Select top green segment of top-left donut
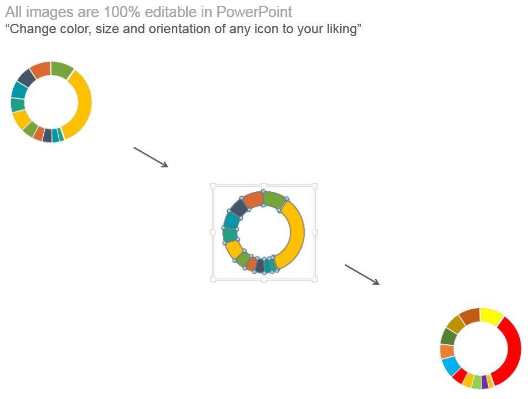This screenshot has height=399, width=532. click(x=61, y=69)
